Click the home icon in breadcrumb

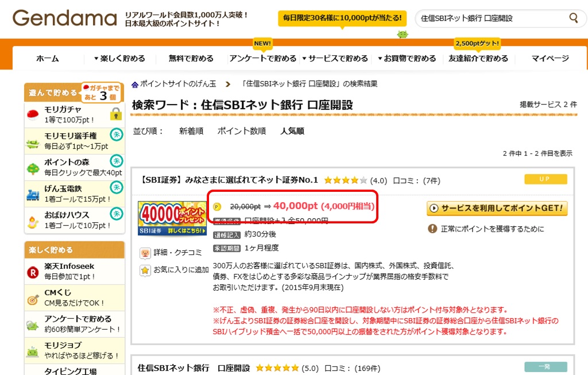pyautogui.click(x=135, y=85)
